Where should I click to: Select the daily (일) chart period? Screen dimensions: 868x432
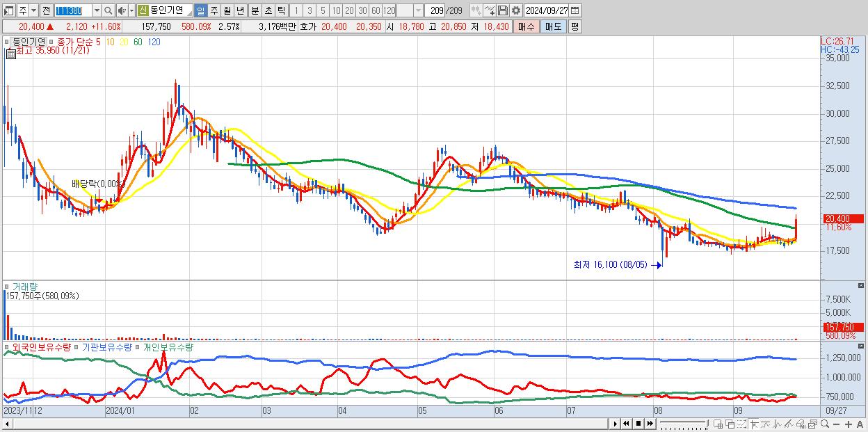(200, 10)
